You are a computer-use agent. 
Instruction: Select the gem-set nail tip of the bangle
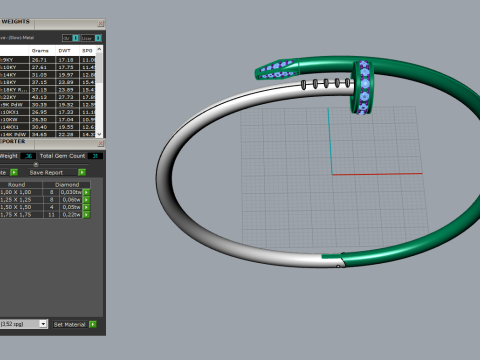click(277, 69)
